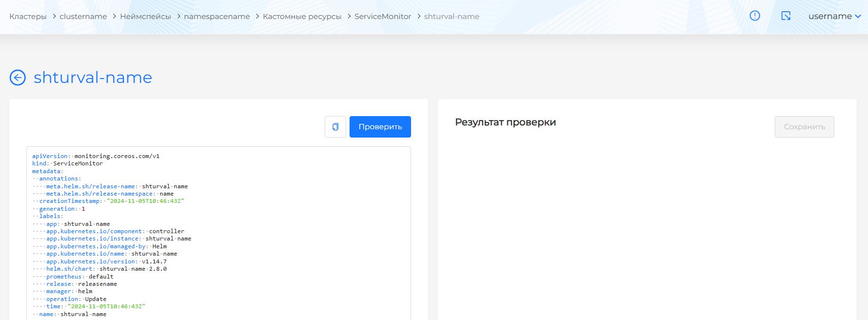868x320 pixels.
Task: Go to ServiceMonitor breadcrumb link
Action: pos(383,17)
